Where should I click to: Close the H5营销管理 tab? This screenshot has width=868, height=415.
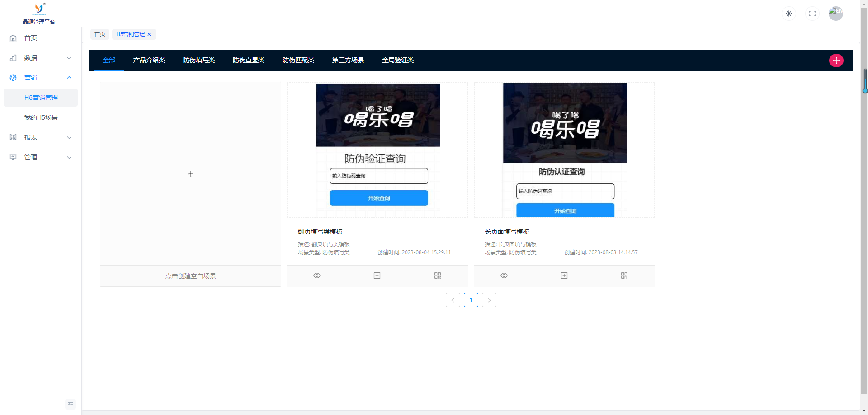tap(149, 34)
